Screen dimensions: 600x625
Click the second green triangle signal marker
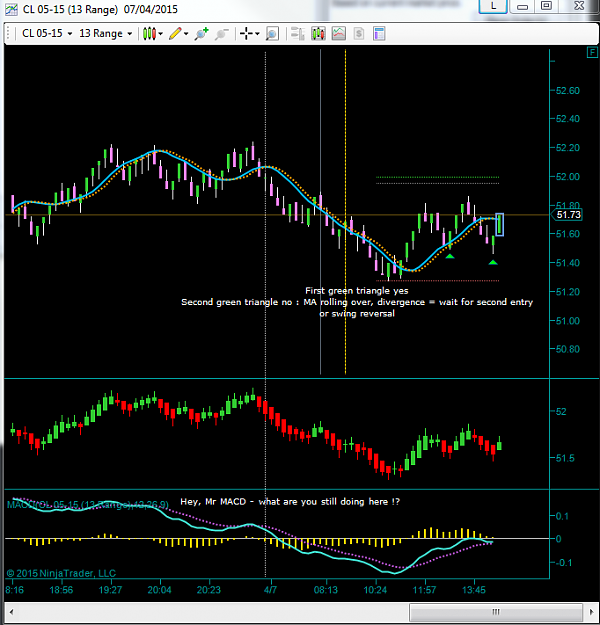(x=493, y=262)
